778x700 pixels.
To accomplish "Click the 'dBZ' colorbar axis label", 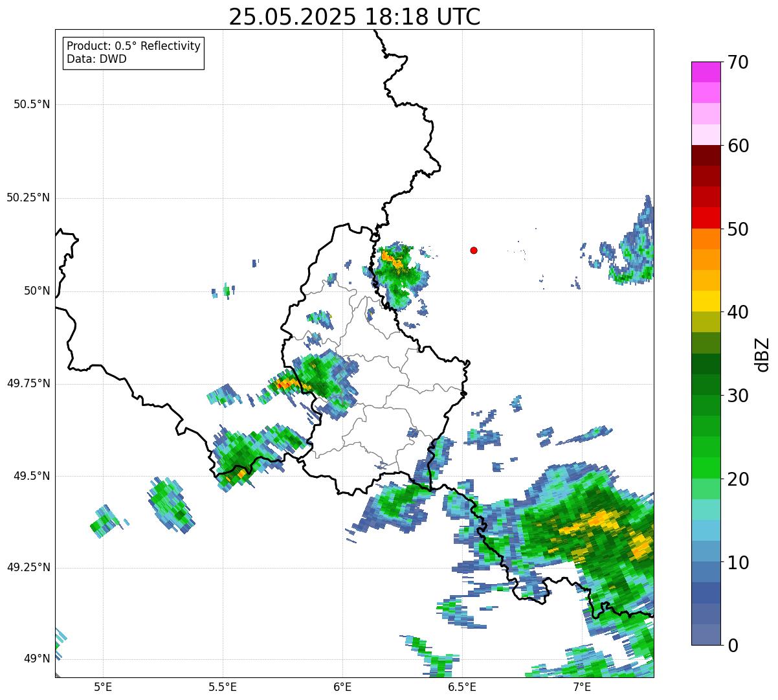I will point(763,354).
